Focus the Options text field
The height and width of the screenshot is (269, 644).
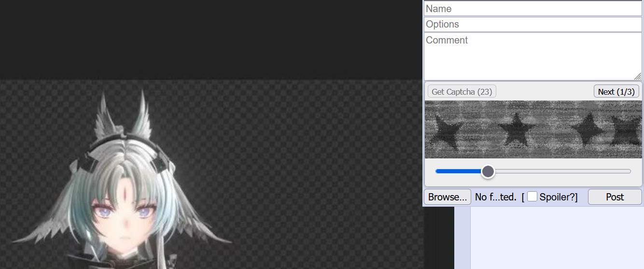pyautogui.click(x=533, y=24)
